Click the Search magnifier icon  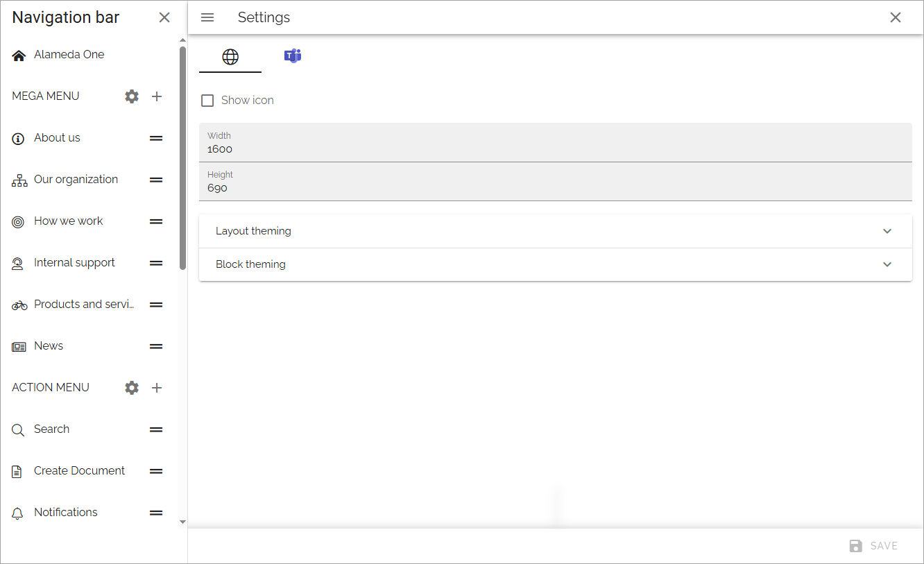pos(18,431)
